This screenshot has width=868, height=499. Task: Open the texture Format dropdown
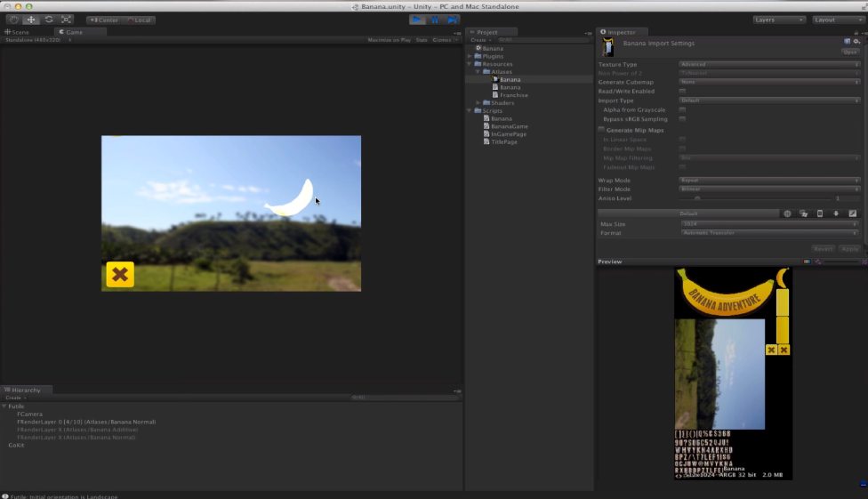[769, 233]
